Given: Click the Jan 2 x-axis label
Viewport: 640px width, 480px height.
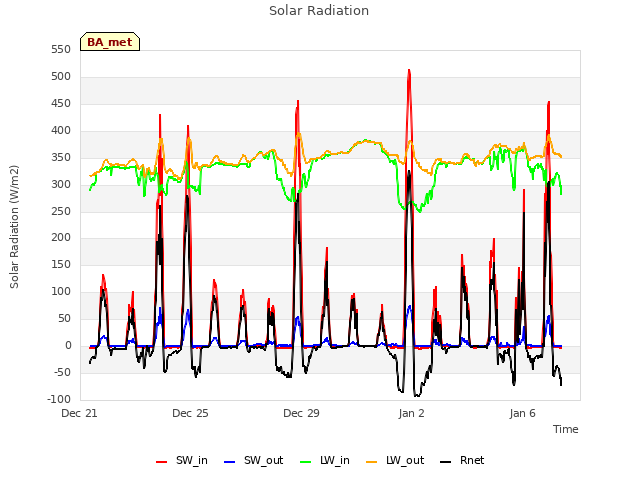Looking at the screenshot, I should coord(411,413).
